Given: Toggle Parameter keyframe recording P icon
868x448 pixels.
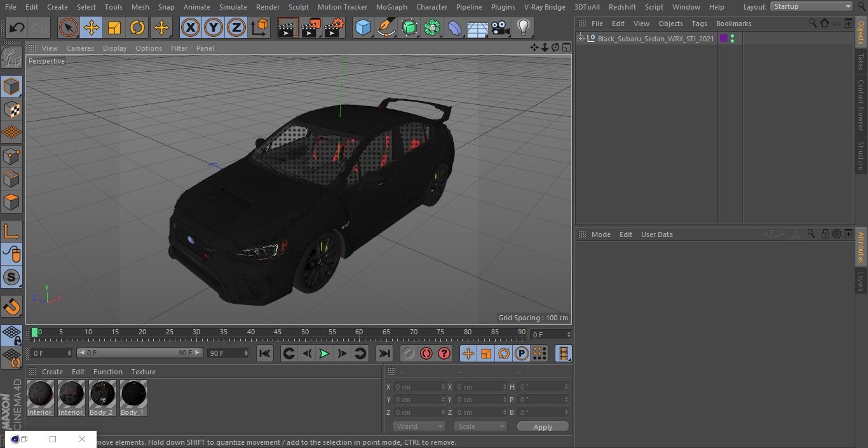Looking at the screenshot, I should tap(522, 353).
